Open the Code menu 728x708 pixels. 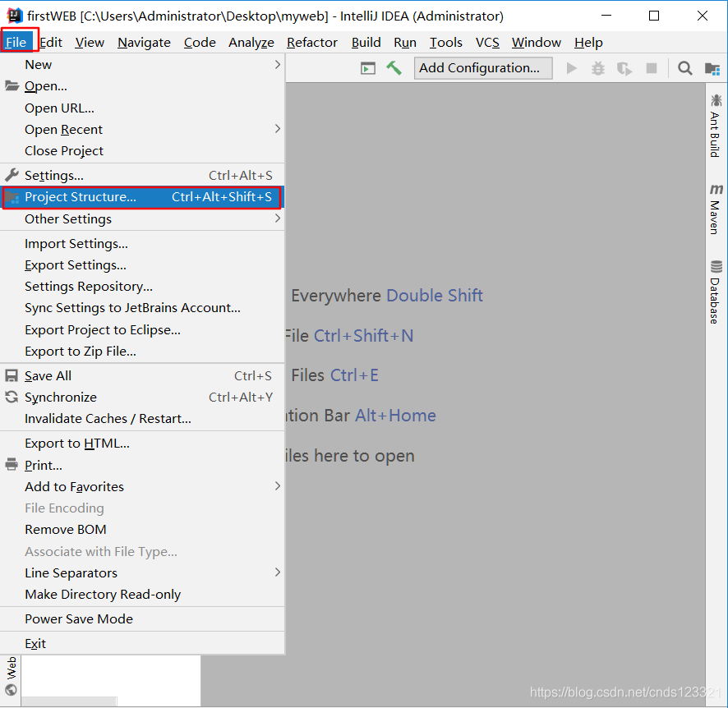tap(200, 42)
